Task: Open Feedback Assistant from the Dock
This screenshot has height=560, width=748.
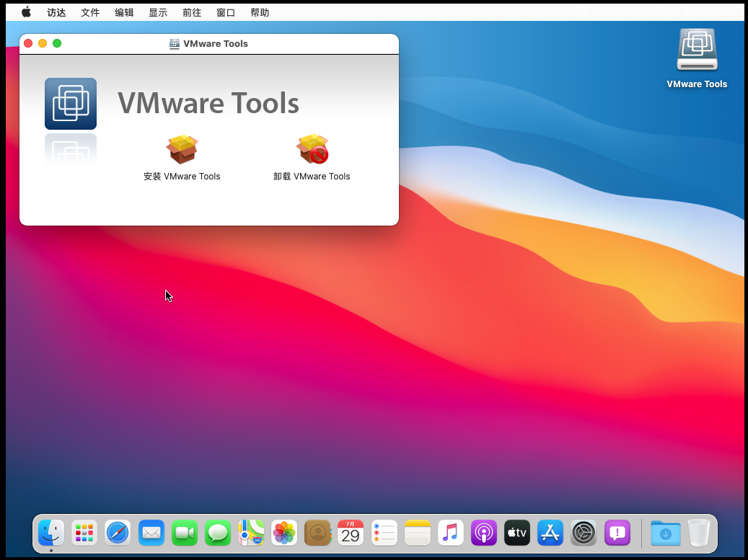Action: tap(617, 533)
